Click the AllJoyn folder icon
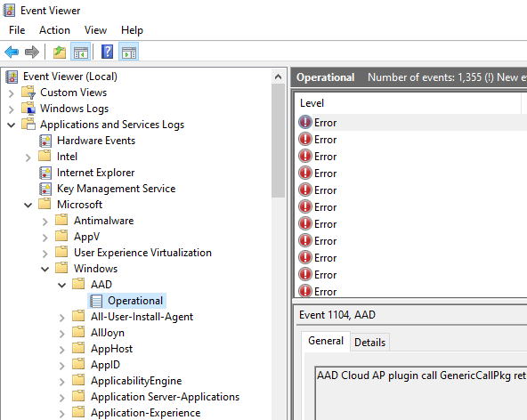Image resolution: width=527 pixels, height=420 pixels. (78, 332)
